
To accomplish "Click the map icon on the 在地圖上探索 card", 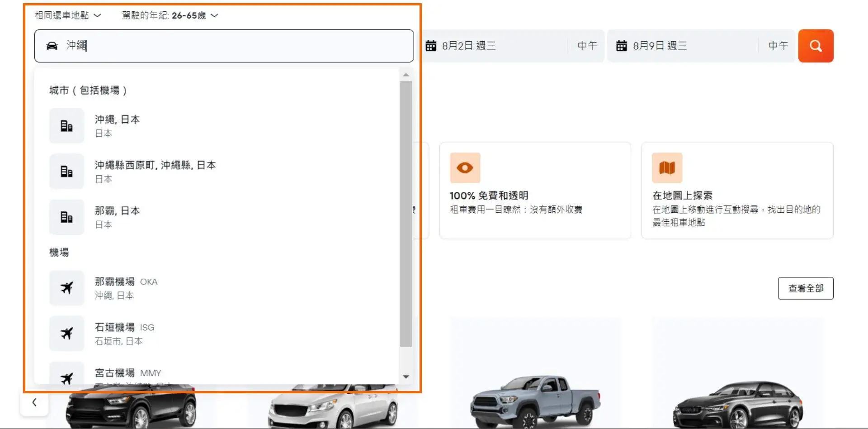I will point(667,167).
